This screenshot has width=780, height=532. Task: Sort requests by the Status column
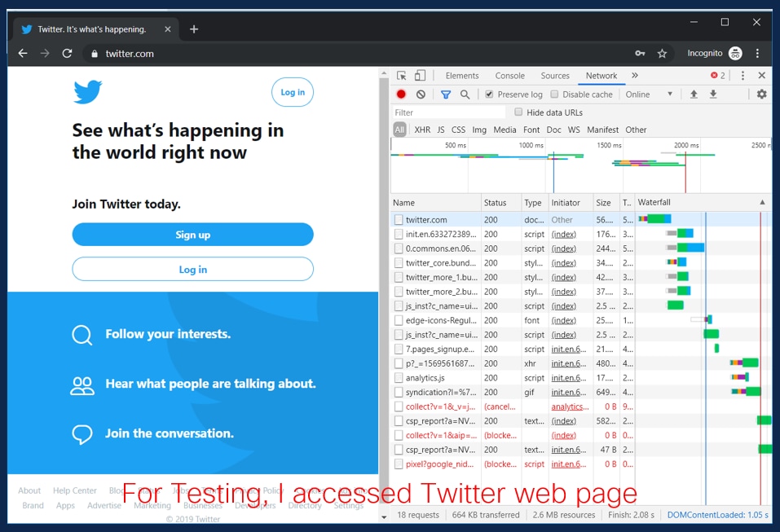501,202
